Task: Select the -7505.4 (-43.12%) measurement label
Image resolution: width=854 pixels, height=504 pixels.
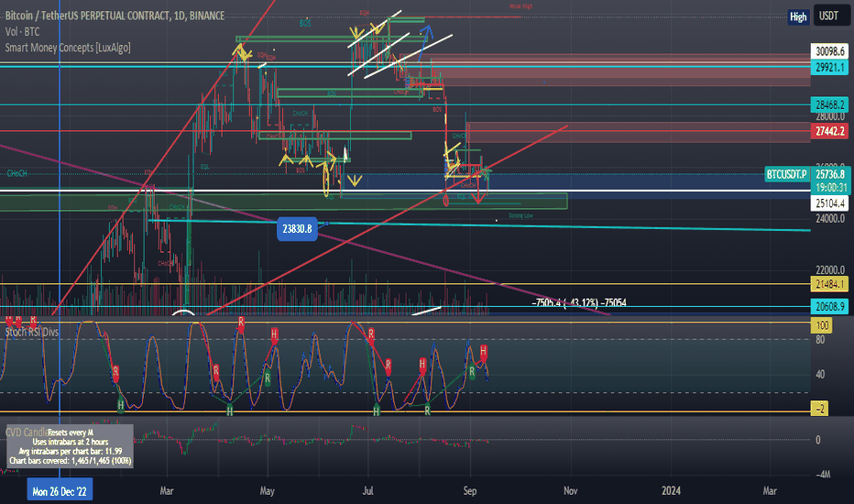Action: 579,302
